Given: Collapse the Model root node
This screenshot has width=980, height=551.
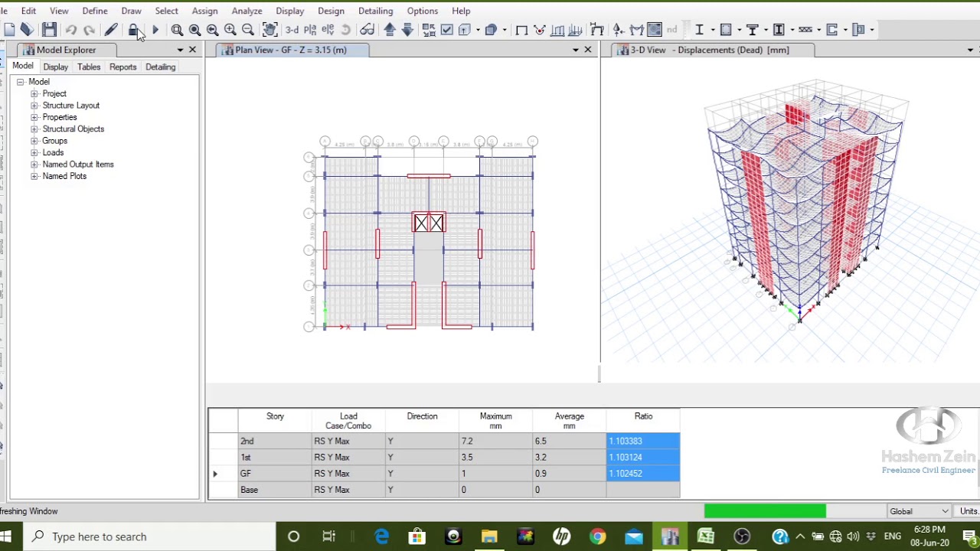Looking at the screenshot, I should pyautogui.click(x=21, y=82).
